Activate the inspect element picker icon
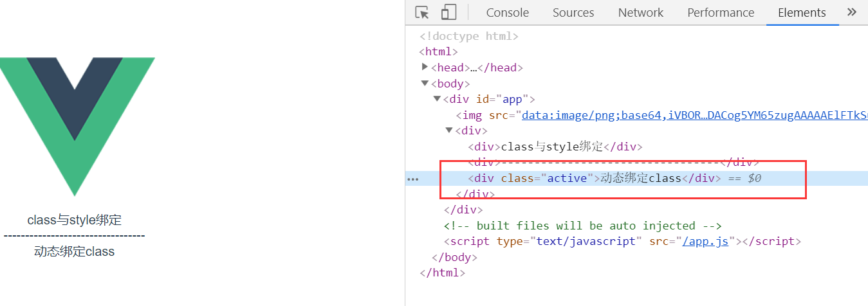 coord(422,13)
